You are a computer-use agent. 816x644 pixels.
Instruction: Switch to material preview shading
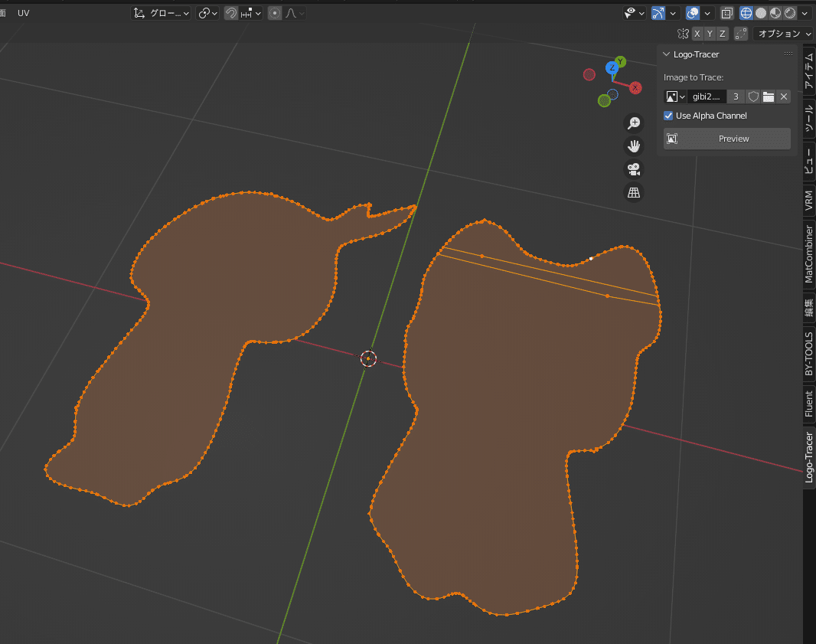pos(775,13)
